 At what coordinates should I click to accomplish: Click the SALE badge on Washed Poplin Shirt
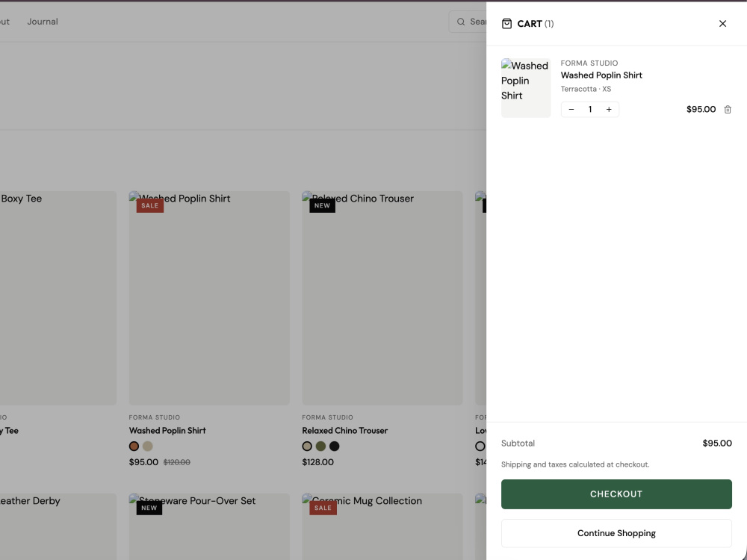tap(149, 206)
